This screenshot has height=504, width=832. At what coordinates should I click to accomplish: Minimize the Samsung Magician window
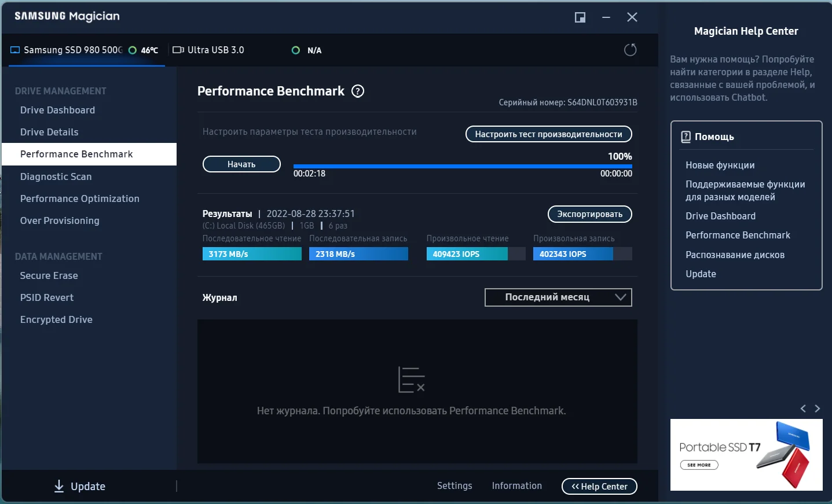(606, 17)
